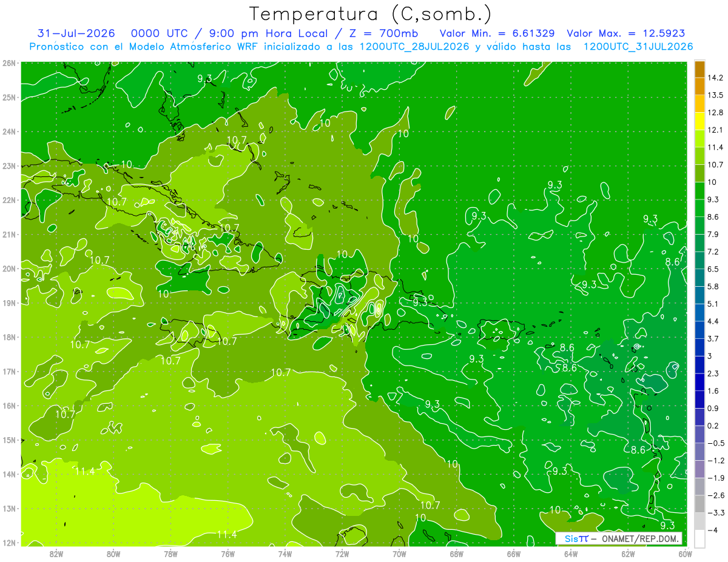Click the legend value "5.8"

pos(713,286)
